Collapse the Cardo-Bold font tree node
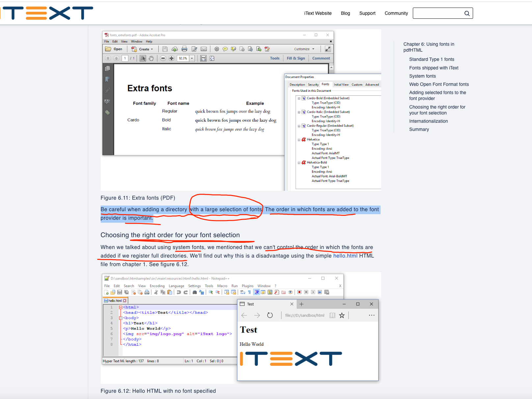 (x=299, y=98)
